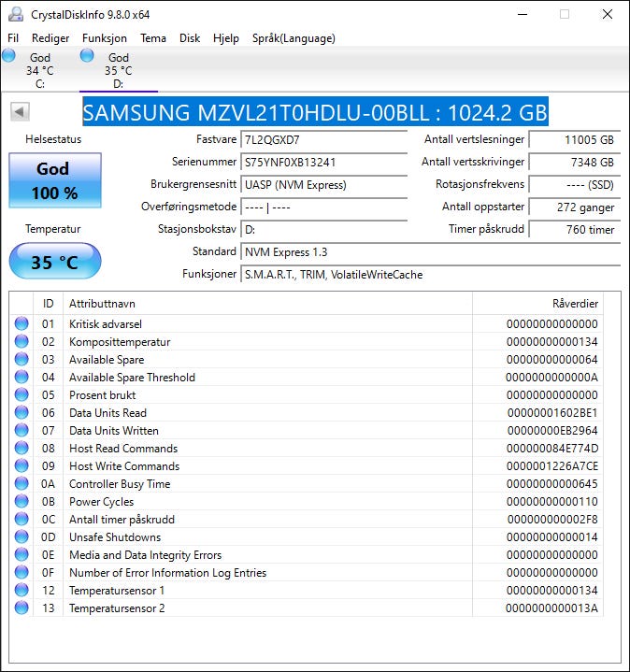Select the Unsafe Shutdowns attribute name

(x=115, y=537)
